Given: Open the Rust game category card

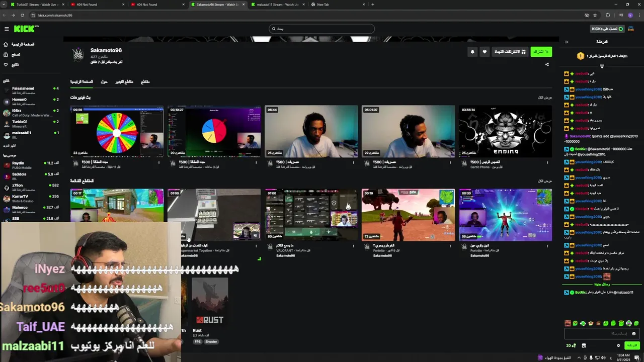Looking at the screenshot, I should coord(210,302).
